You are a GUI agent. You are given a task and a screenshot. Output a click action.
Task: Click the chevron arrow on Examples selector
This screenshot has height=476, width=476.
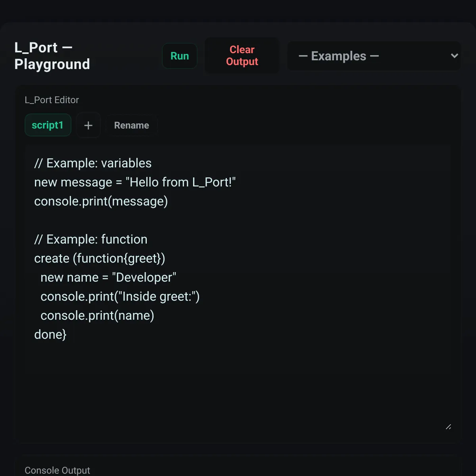point(455,56)
